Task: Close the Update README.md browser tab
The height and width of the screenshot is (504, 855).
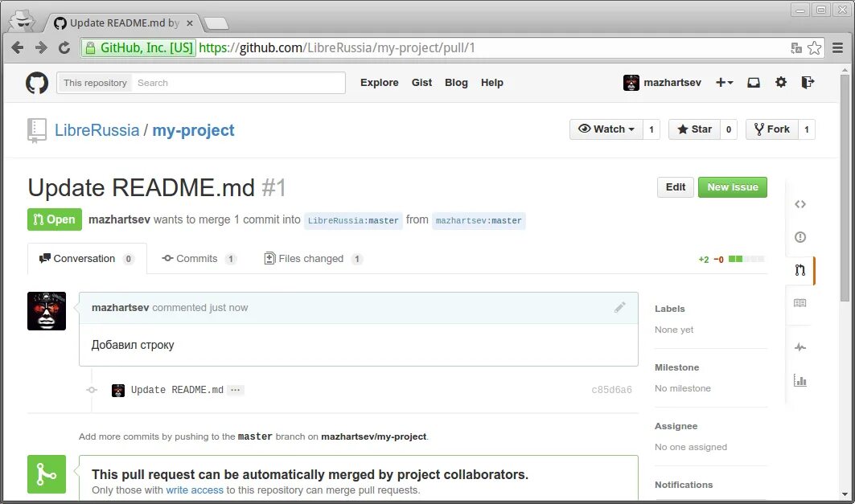Action: [190, 23]
